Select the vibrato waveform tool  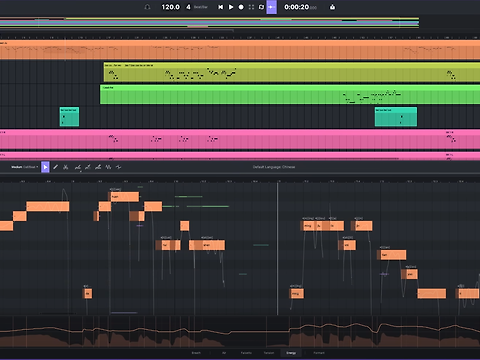tap(108, 167)
